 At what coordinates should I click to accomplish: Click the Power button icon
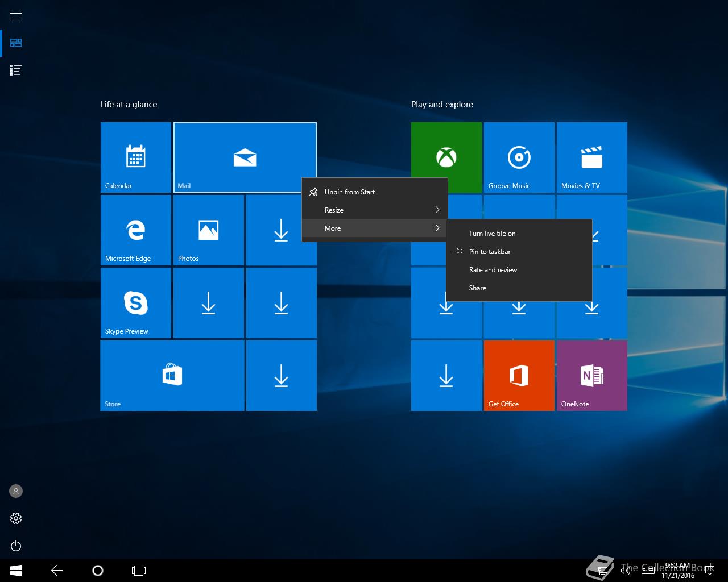click(16, 546)
